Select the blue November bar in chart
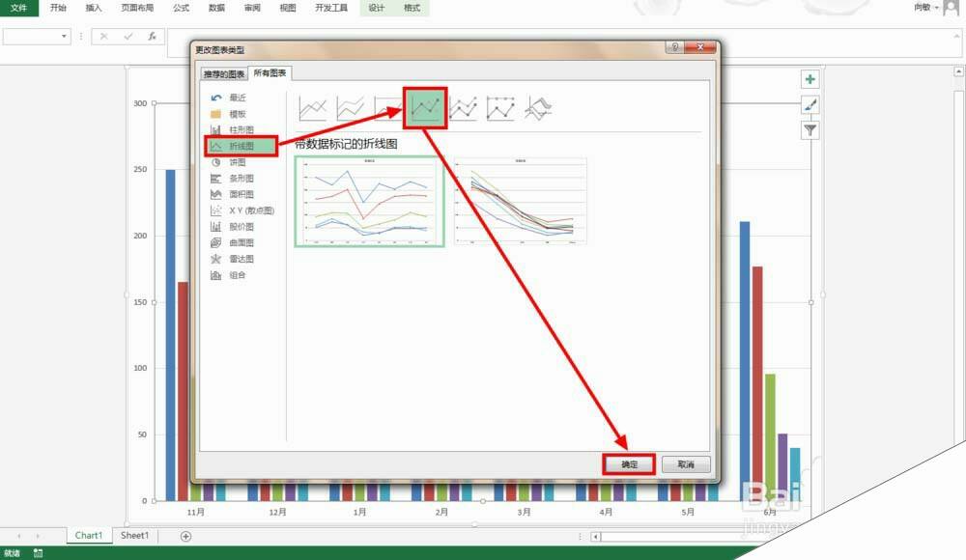This screenshot has height=560, width=966. (x=170, y=335)
